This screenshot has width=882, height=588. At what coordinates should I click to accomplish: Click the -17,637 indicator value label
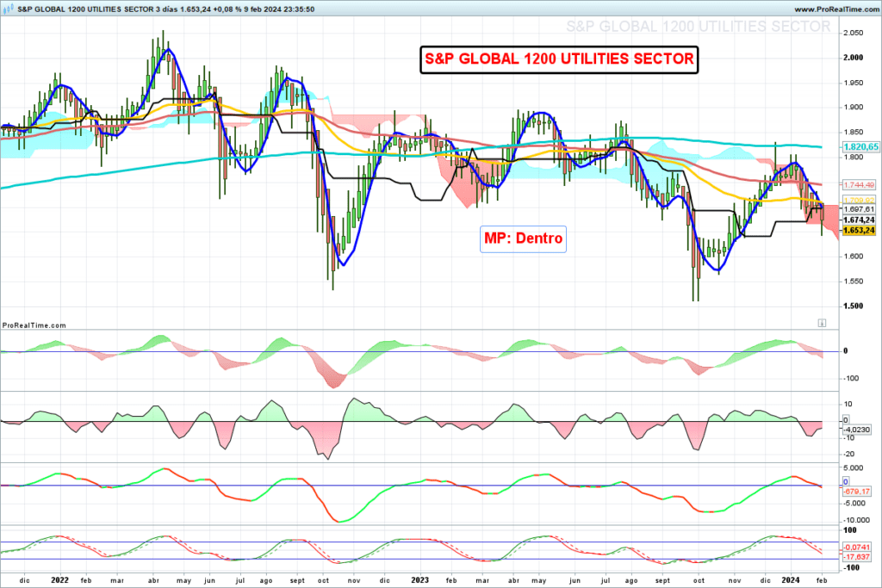point(856,556)
